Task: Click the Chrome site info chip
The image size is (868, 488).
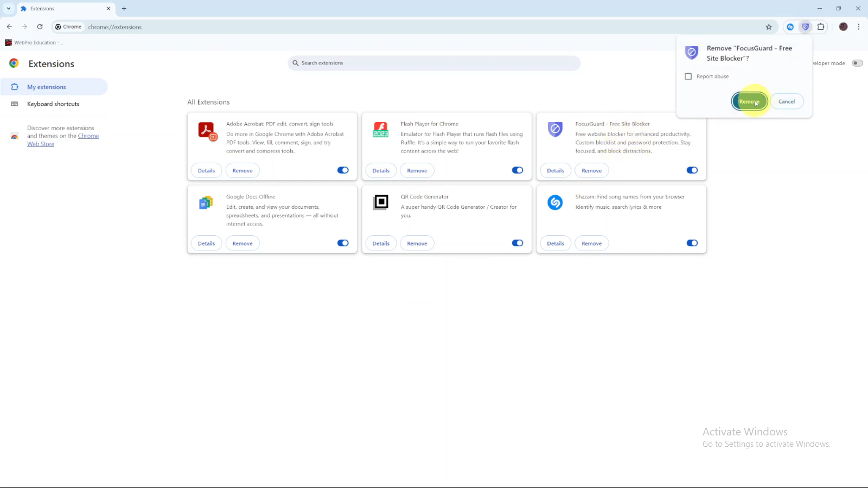Action: (x=68, y=27)
